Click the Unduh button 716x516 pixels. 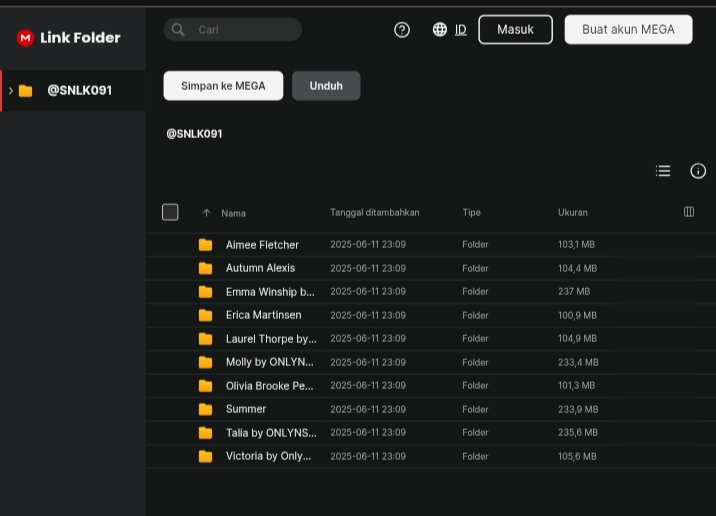326,86
